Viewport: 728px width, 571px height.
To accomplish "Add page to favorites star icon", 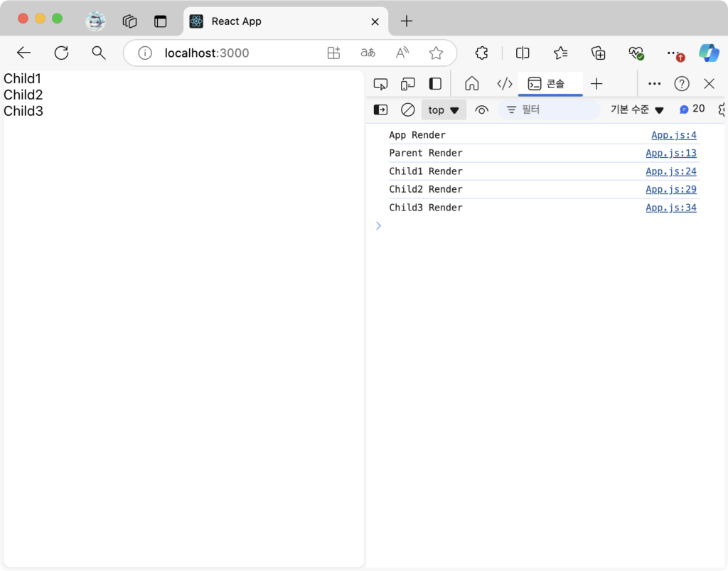I will click(x=436, y=53).
